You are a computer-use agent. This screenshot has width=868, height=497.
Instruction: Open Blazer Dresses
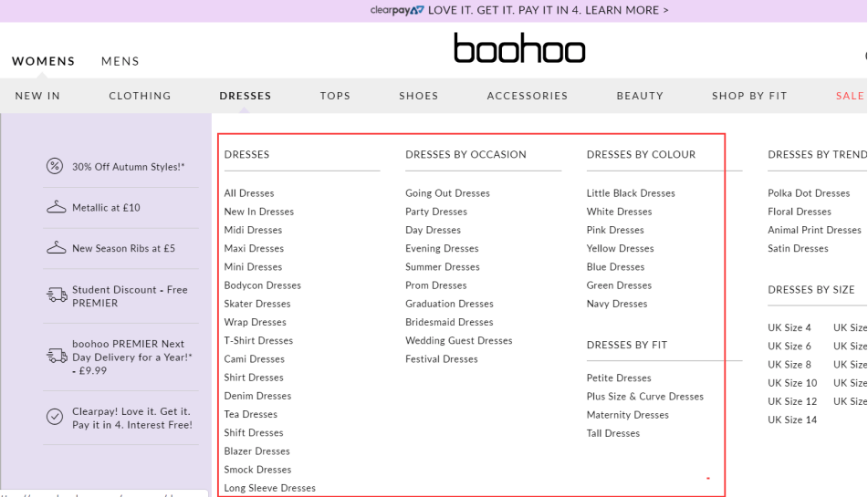point(256,450)
